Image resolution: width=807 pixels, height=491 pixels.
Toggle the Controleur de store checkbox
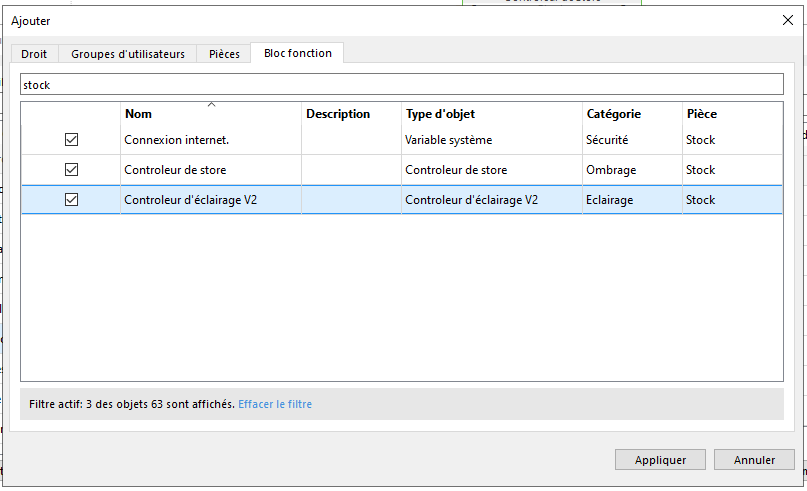pyautogui.click(x=71, y=170)
